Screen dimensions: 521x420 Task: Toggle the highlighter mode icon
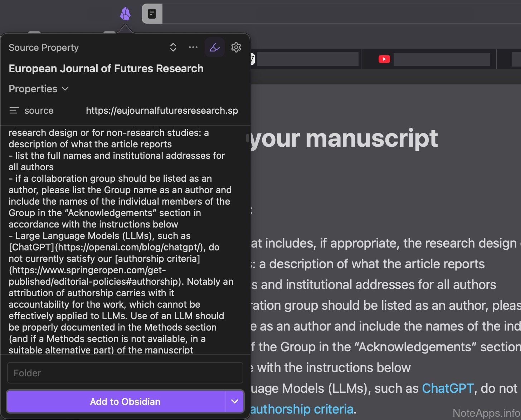click(x=215, y=47)
